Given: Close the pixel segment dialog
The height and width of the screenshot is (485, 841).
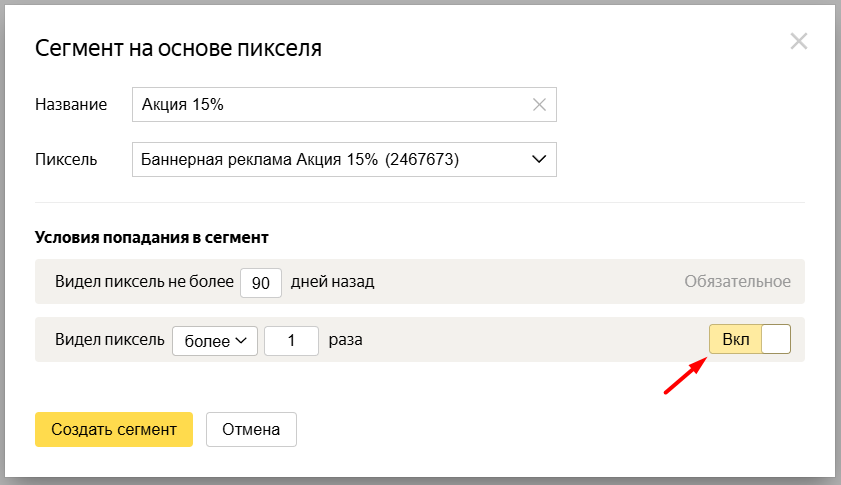Looking at the screenshot, I should tap(799, 41).
